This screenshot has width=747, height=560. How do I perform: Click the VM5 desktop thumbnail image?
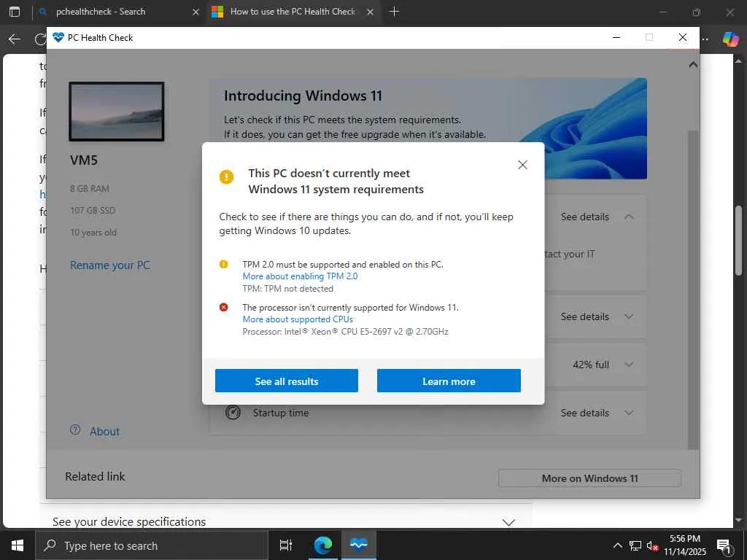click(117, 112)
